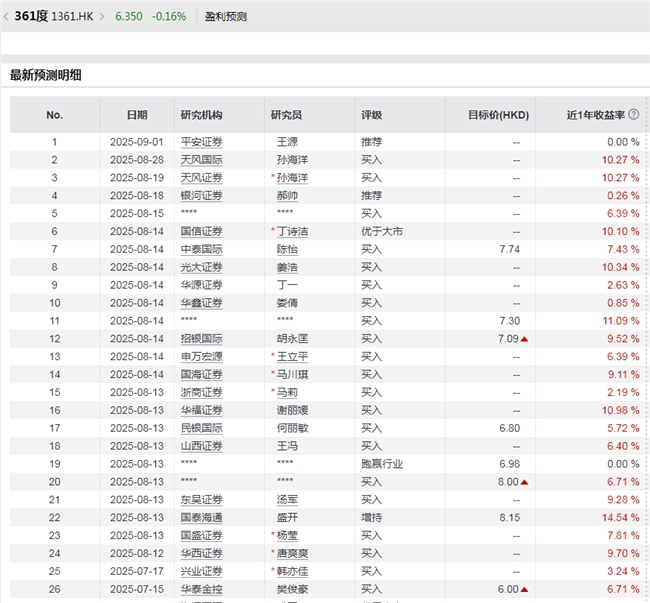
Task: Open analyst 王源 link
Action: (287, 142)
